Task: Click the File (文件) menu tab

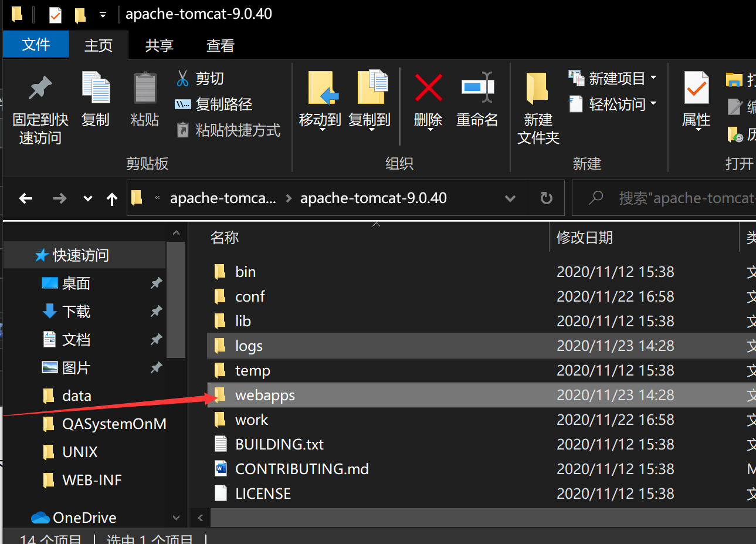Action: (36, 45)
